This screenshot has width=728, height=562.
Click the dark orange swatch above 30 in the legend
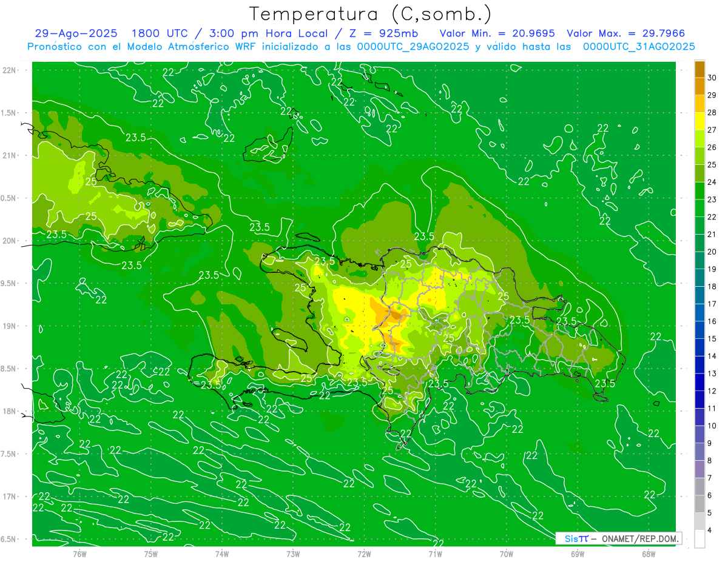(x=699, y=69)
